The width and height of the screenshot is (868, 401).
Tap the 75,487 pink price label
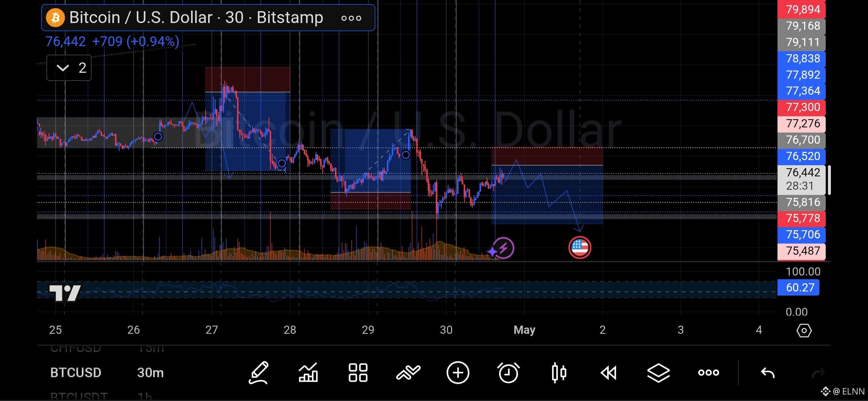(801, 251)
